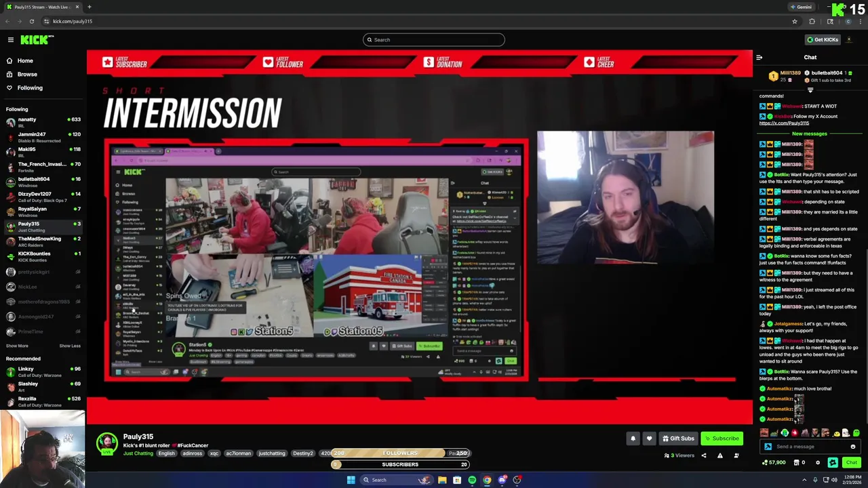This screenshot has height=488, width=868.
Task: Click the xqc tag
Action: pyautogui.click(x=214, y=453)
